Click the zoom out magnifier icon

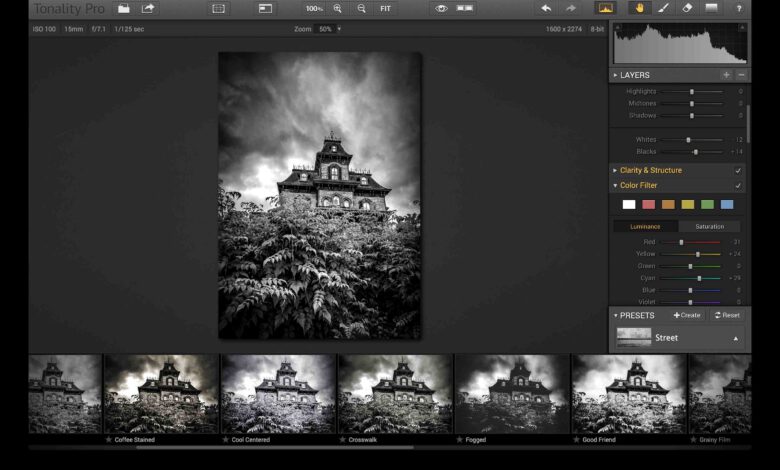click(361, 8)
